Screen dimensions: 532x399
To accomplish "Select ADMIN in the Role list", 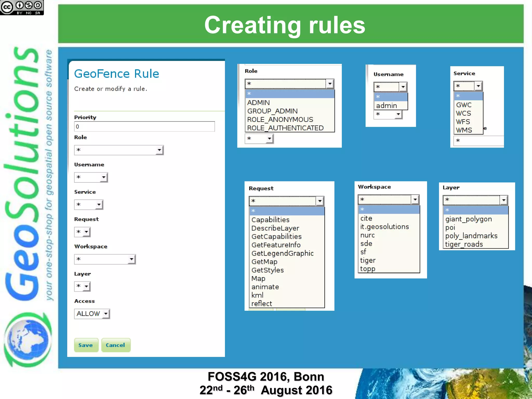I will (x=290, y=103).
